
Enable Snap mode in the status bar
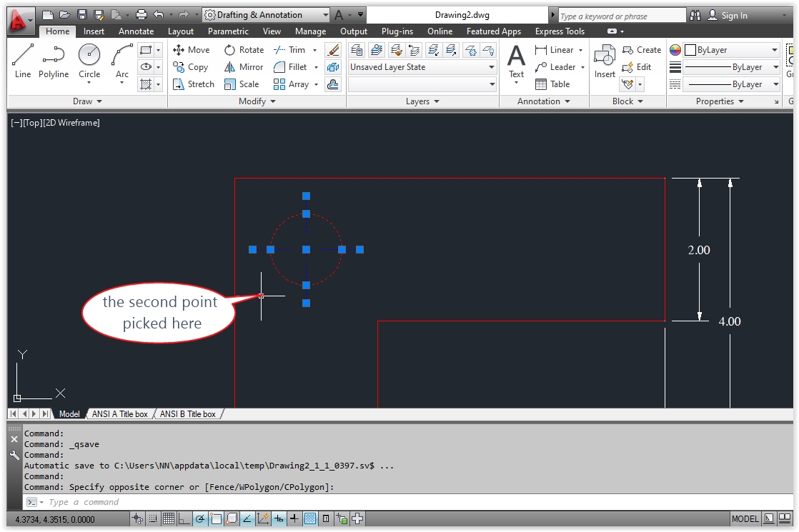[154, 519]
